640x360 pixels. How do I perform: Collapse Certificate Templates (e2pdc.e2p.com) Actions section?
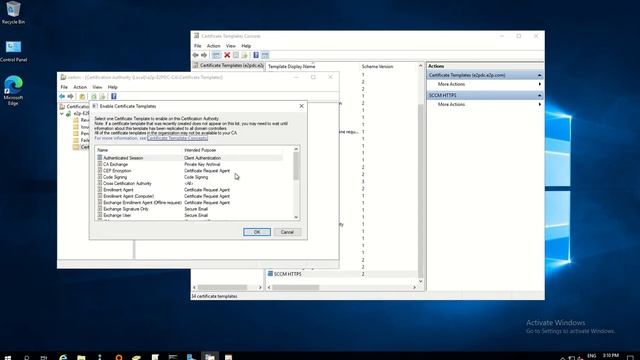(x=539, y=75)
